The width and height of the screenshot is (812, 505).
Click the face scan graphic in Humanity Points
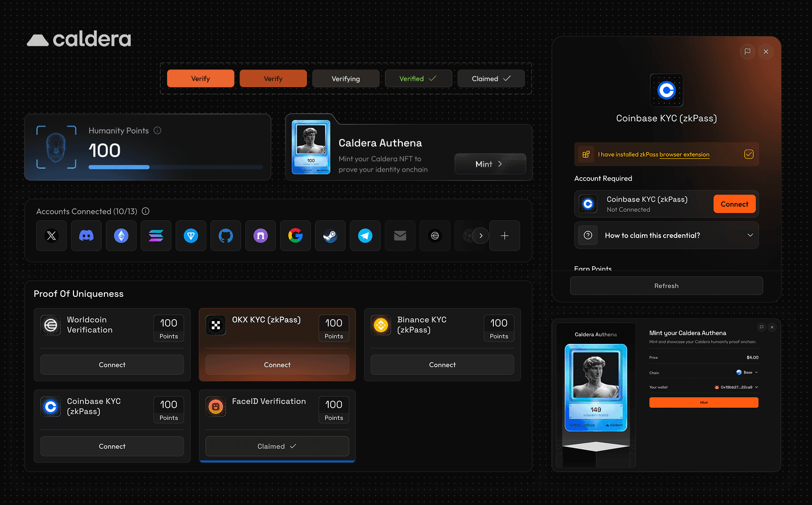[56, 147]
